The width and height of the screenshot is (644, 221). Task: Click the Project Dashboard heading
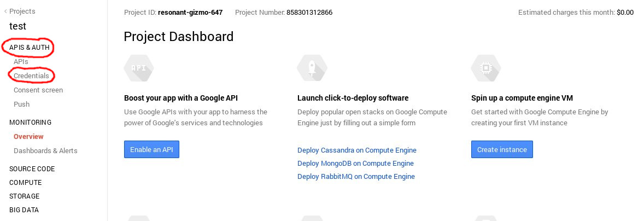coord(179,37)
